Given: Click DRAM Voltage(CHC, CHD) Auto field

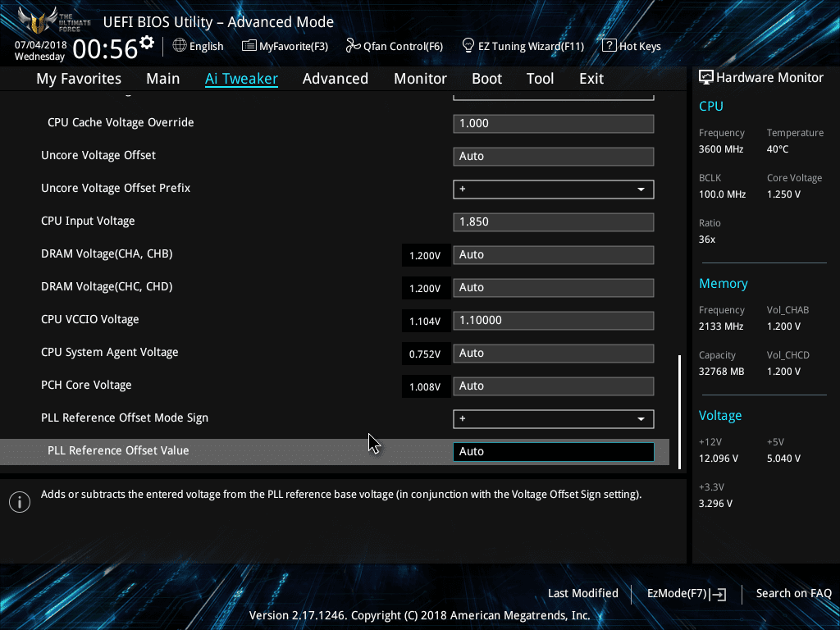Looking at the screenshot, I should click(554, 288).
